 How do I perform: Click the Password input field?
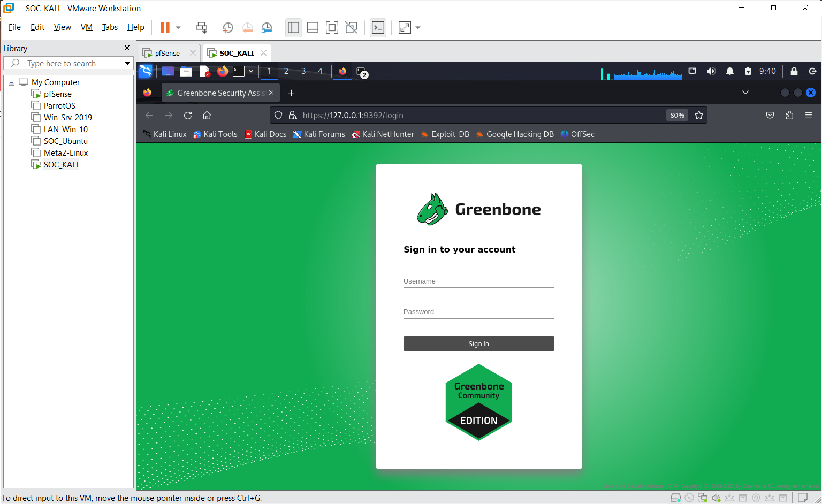[x=479, y=312]
